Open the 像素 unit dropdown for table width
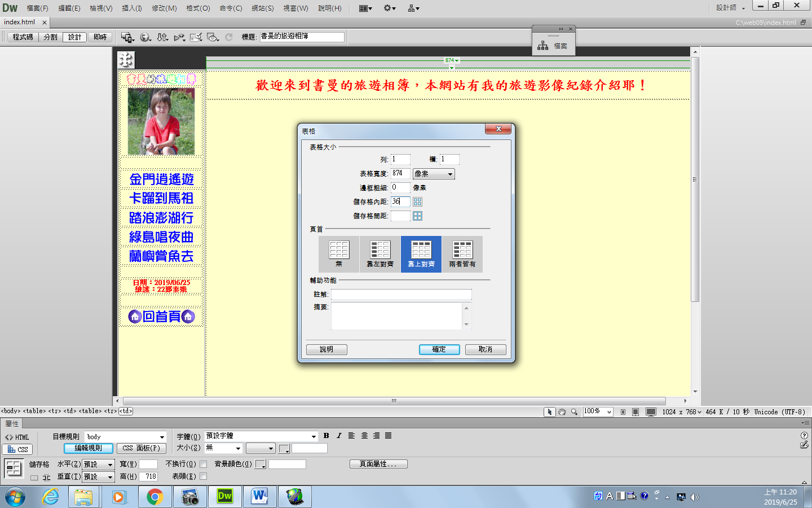The width and height of the screenshot is (812, 508). 434,174
